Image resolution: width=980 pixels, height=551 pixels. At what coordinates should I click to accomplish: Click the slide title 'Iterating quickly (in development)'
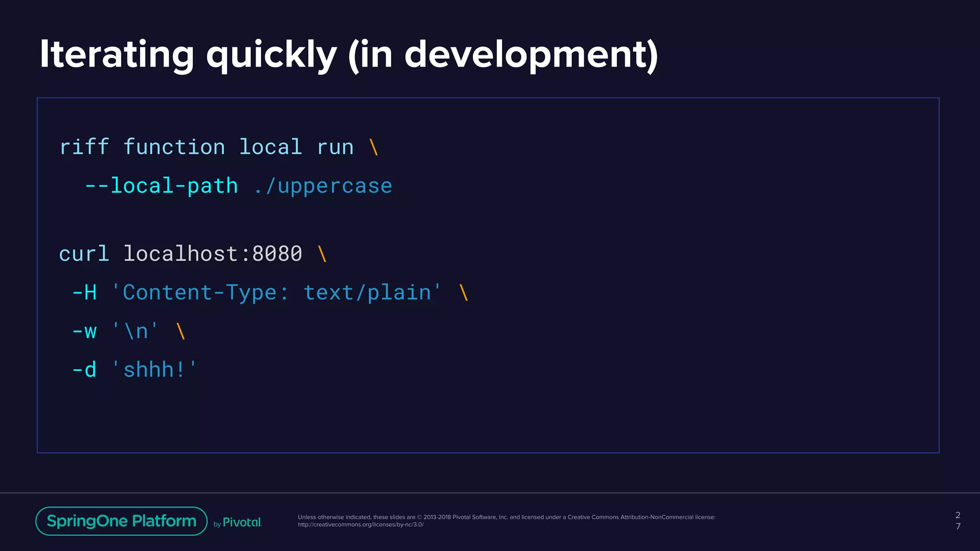(x=349, y=55)
